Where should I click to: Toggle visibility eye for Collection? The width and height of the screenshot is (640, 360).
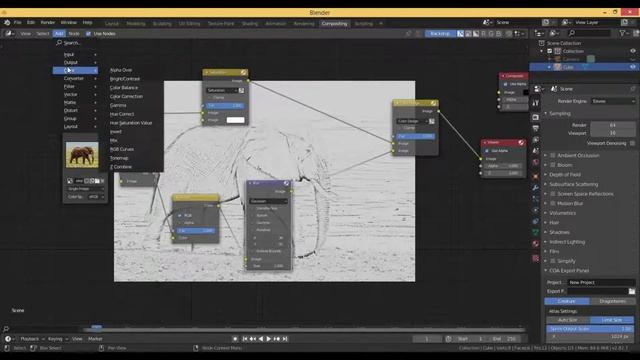point(633,51)
